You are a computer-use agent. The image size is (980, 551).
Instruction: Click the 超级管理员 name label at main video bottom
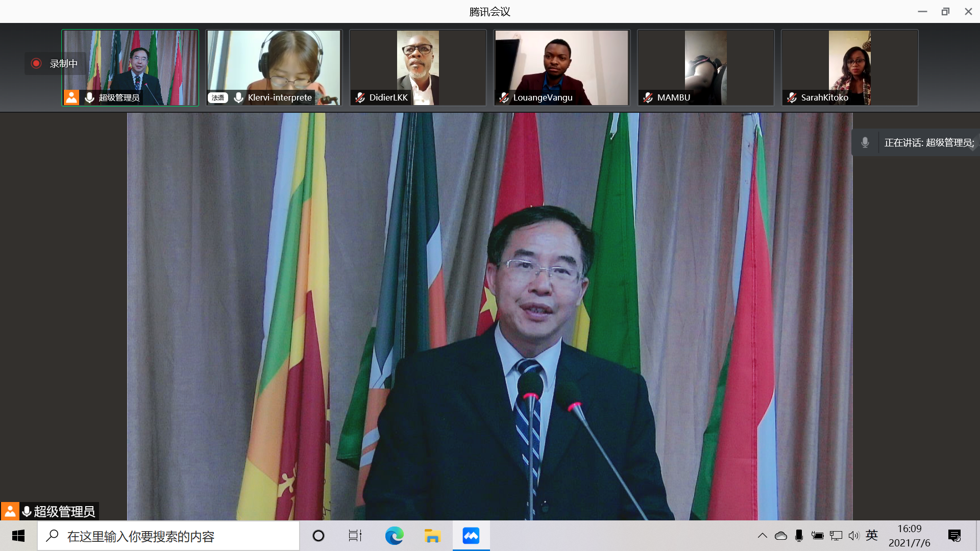(x=64, y=511)
